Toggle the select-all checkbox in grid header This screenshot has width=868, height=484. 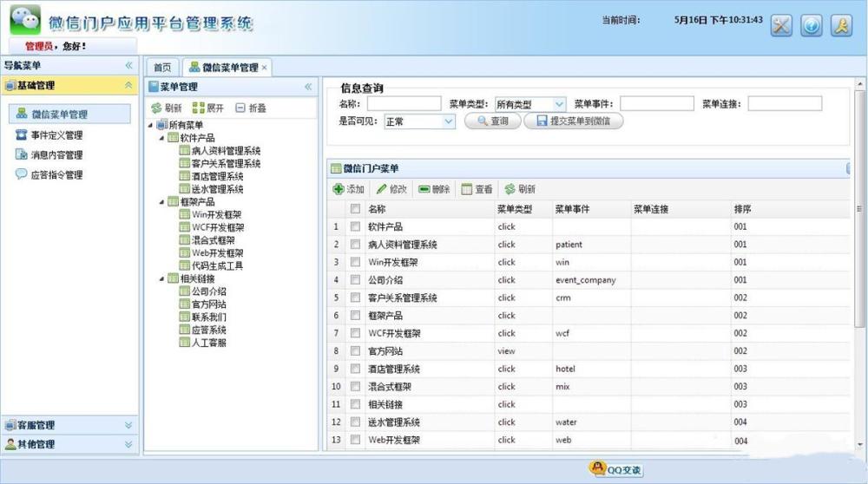355,208
